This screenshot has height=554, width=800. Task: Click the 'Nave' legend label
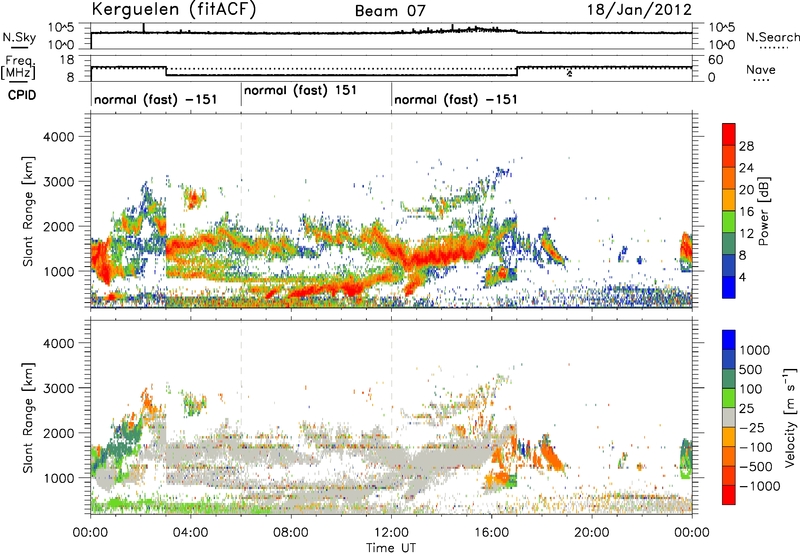(x=761, y=69)
